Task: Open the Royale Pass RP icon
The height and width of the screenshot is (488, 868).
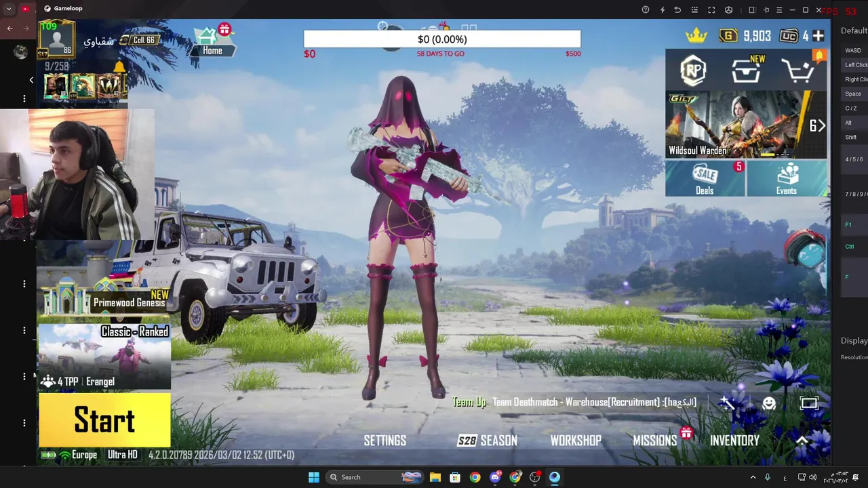Action: pyautogui.click(x=693, y=70)
